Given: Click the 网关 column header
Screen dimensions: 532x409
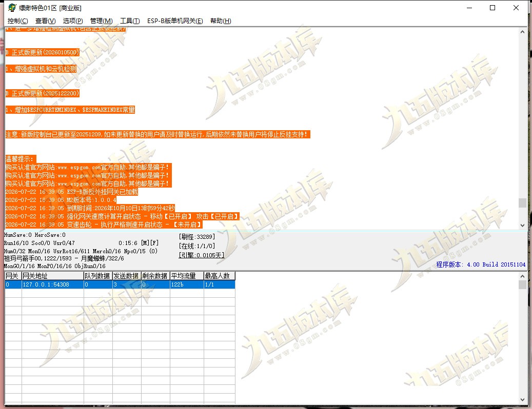Looking at the screenshot, I should click(x=13, y=276).
